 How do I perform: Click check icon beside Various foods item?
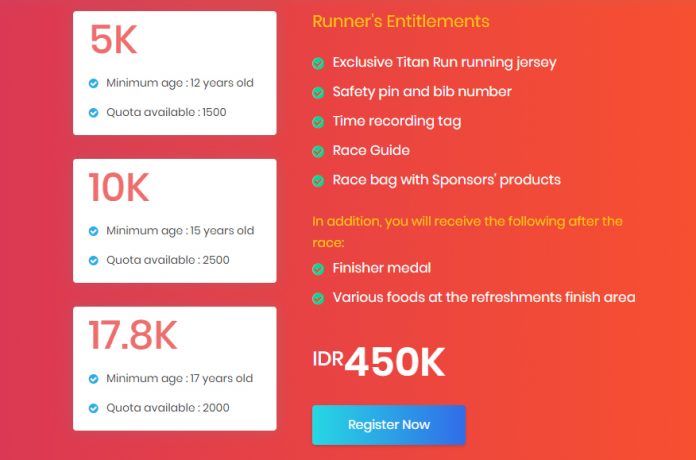click(318, 298)
